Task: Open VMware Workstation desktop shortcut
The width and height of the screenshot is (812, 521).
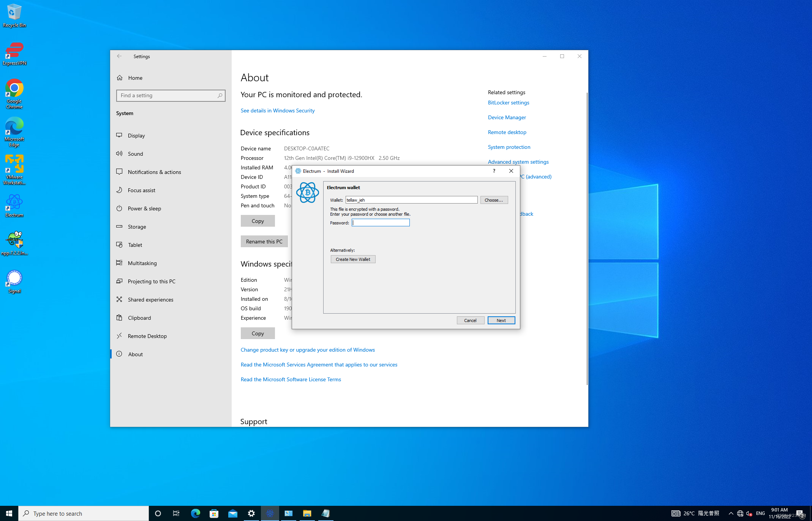Action: [14, 169]
